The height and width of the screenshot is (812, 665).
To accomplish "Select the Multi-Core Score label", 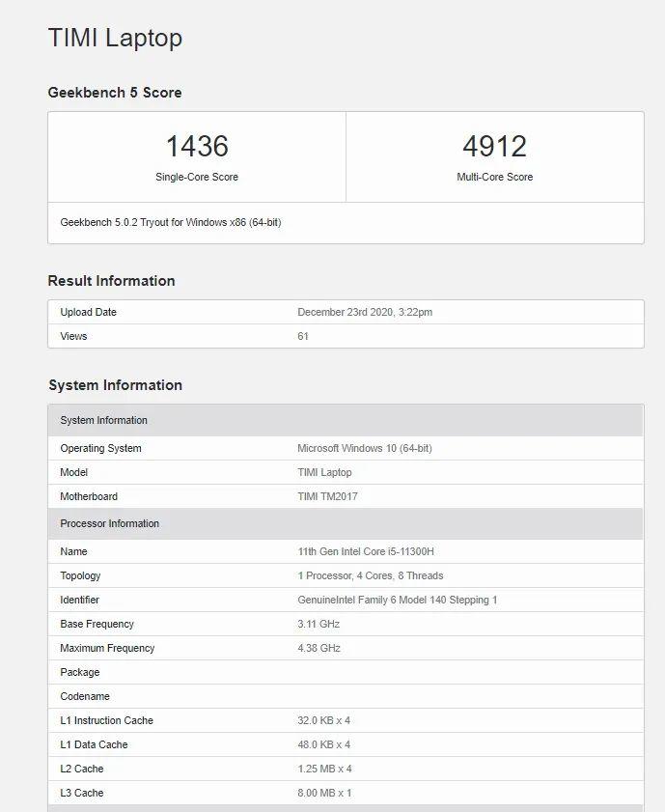I will (x=494, y=178).
